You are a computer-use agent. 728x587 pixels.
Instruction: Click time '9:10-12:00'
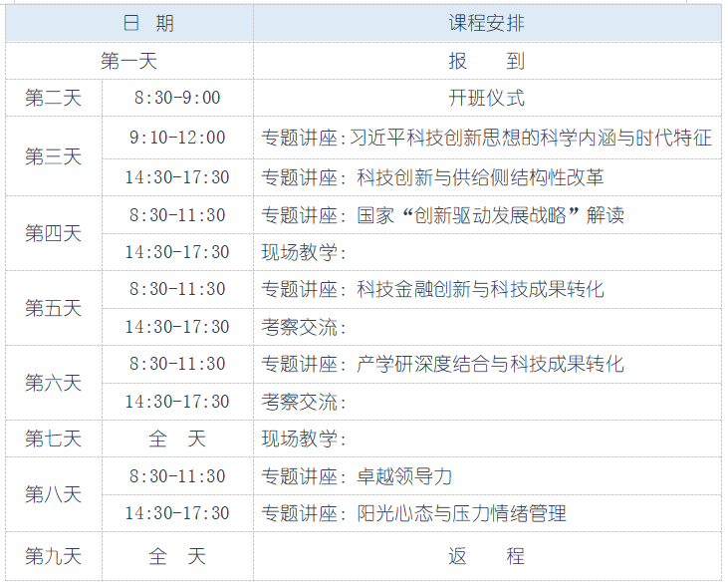click(x=178, y=138)
